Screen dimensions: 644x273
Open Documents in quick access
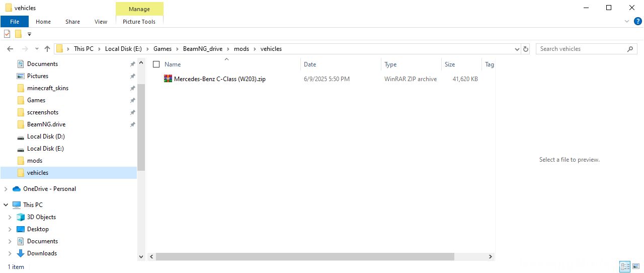point(42,64)
